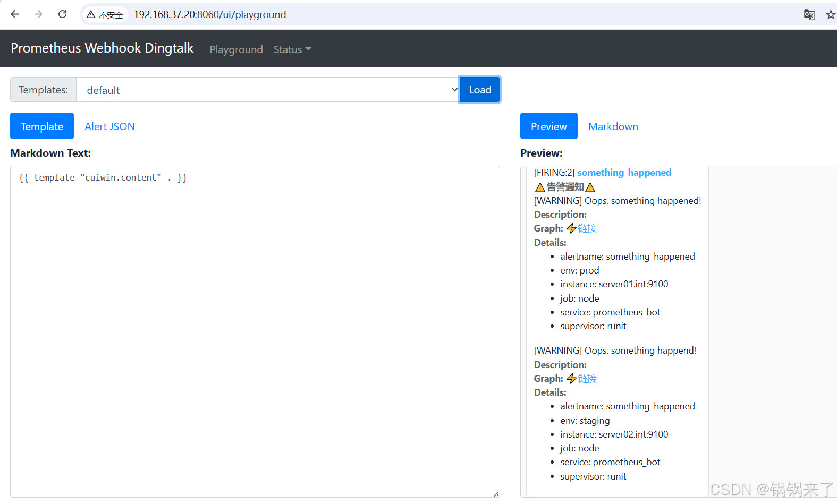Viewport: 837px width, 504px height.
Task: Expand the Status dropdown menu
Action: point(292,49)
